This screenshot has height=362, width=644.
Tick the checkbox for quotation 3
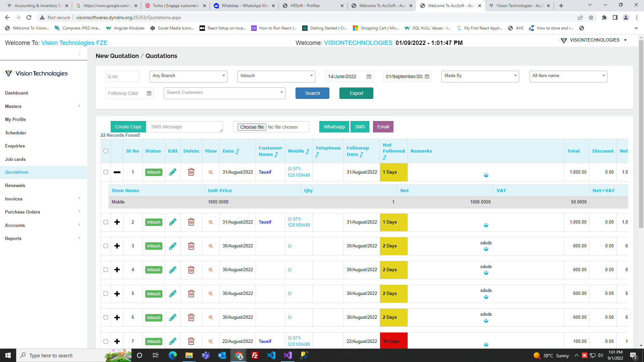106,246
